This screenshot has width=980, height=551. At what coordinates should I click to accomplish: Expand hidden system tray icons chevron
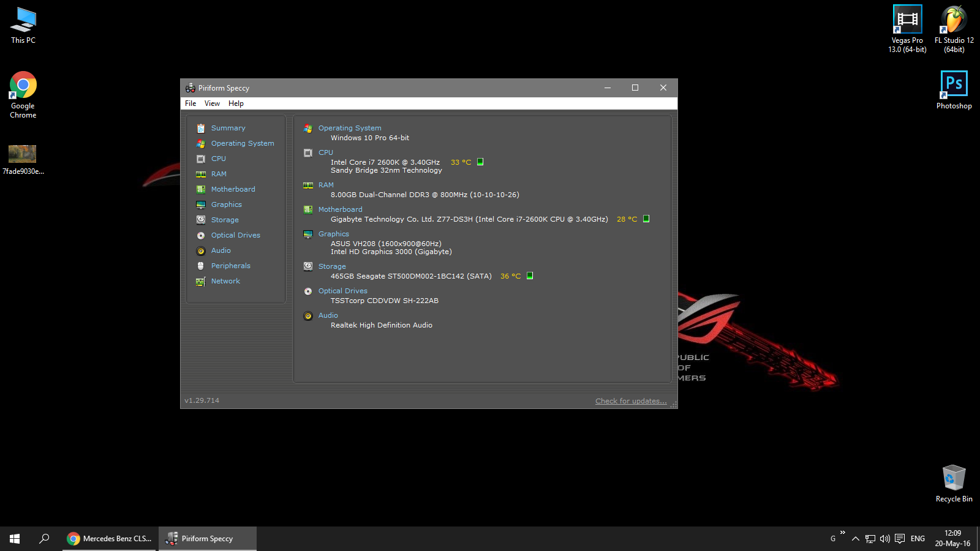pyautogui.click(x=856, y=539)
